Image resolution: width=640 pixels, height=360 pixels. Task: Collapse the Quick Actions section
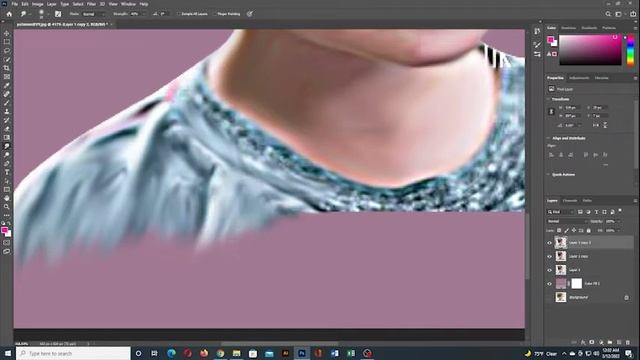[x=548, y=175]
